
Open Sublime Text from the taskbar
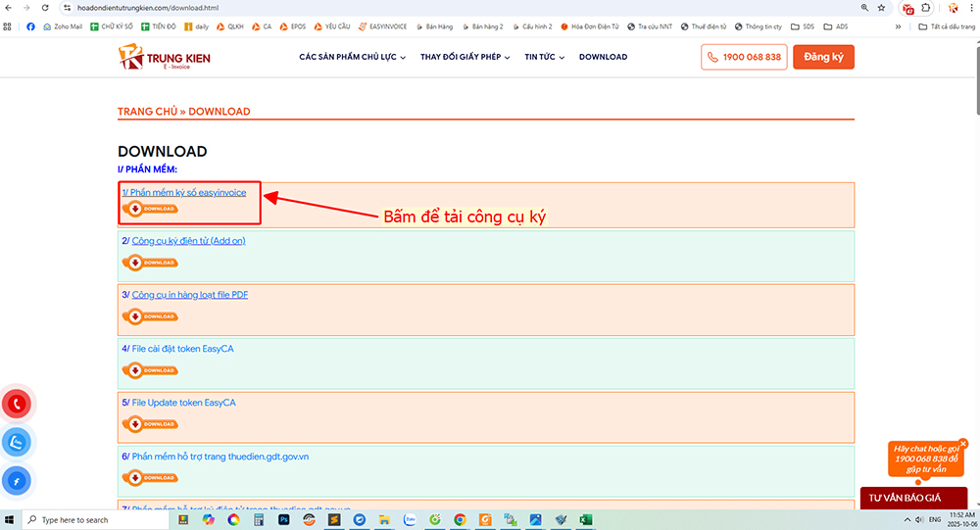334,519
